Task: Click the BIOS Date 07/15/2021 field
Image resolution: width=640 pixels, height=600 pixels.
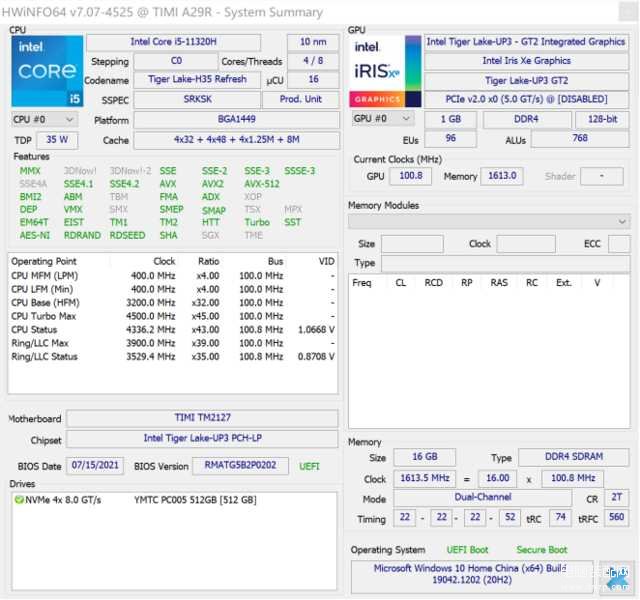Action: 95,466
